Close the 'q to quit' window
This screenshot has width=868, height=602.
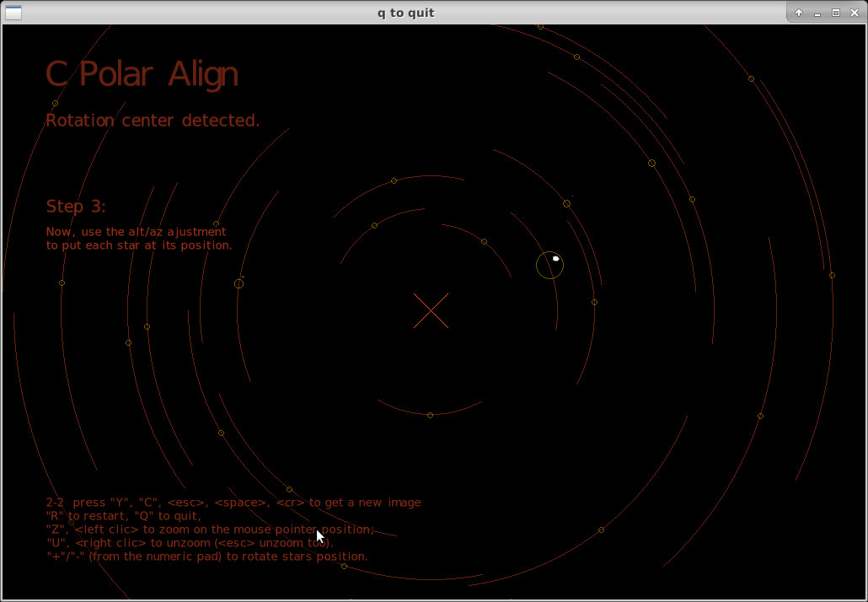click(855, 13)
